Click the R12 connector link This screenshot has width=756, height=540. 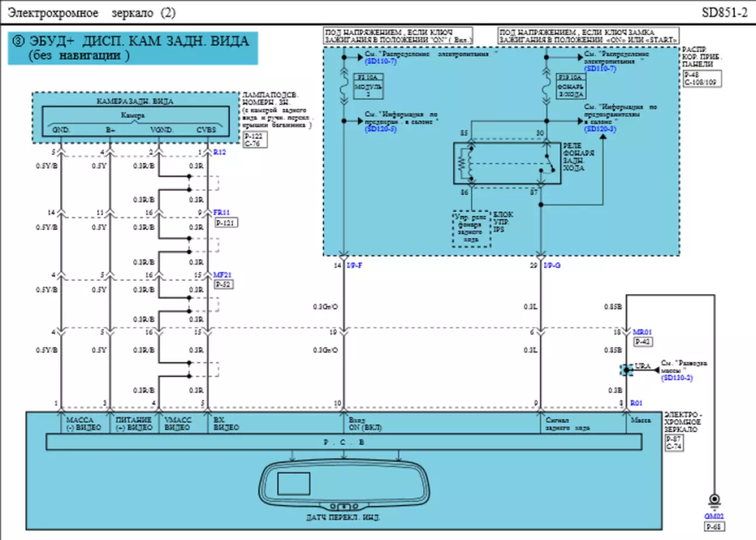pos(219,152)
